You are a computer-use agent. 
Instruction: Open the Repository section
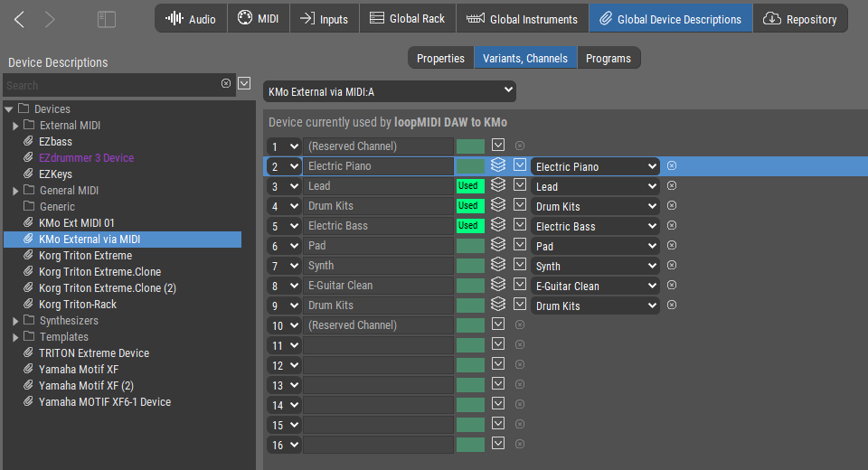pyautogui.click(x=800, y=19)
